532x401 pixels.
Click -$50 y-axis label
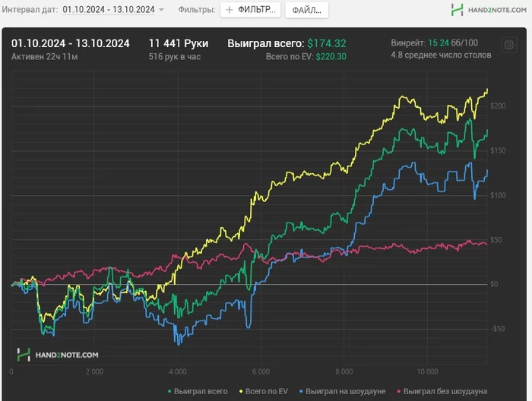pos(497,329)
